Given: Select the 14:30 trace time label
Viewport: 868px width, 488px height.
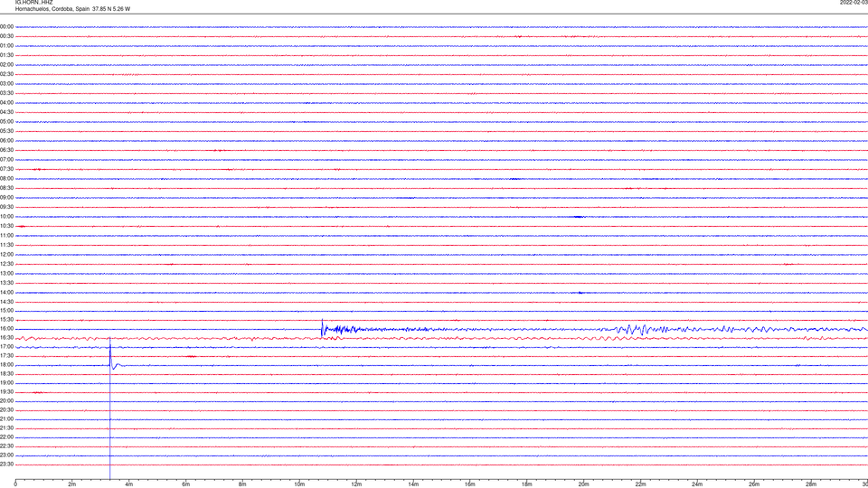Looking at the screenshot, I should [x=6, y=302].
